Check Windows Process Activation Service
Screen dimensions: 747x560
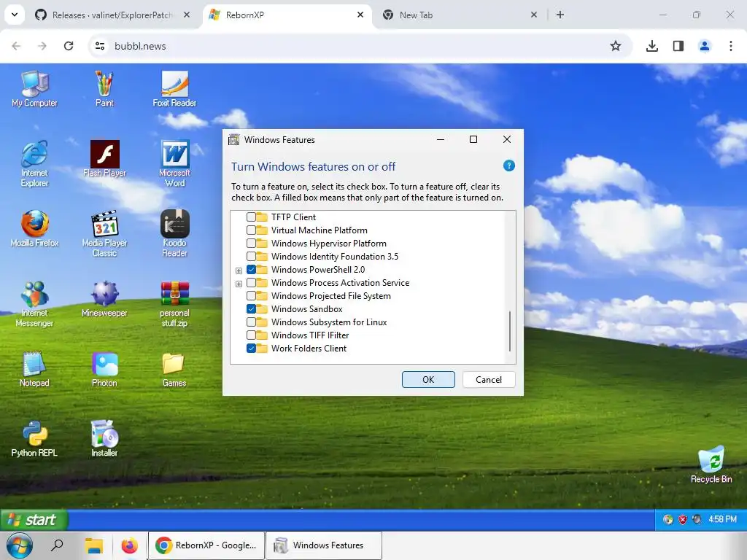click(251, 282)
